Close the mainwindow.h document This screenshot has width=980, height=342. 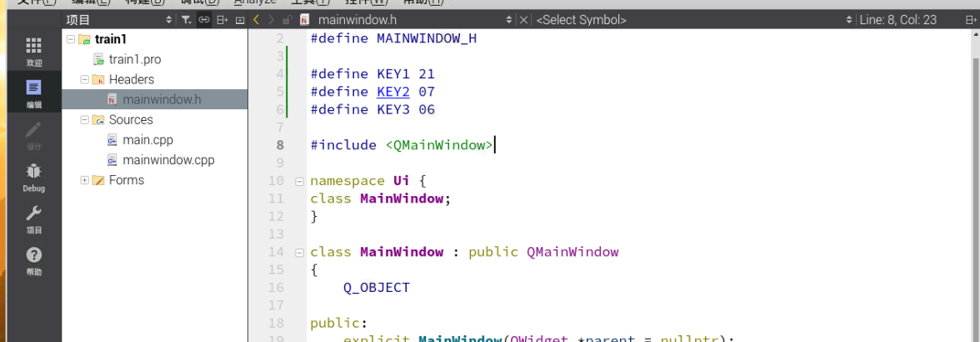523,20
